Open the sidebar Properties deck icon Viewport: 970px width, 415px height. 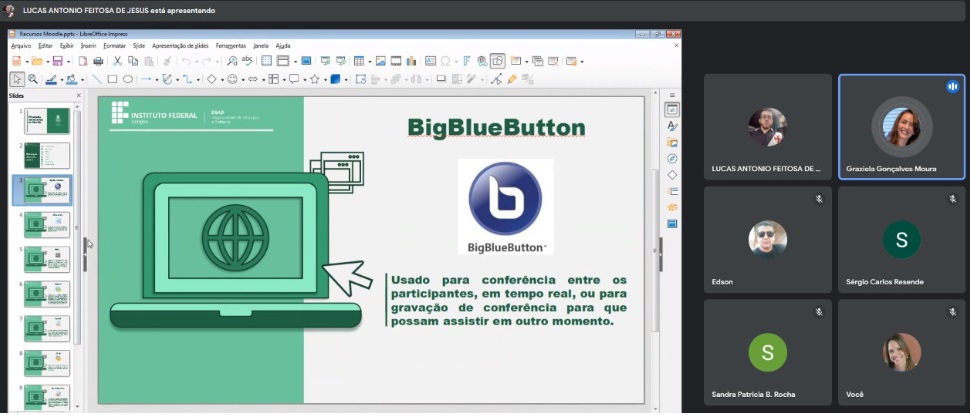pyautogui.click(x=672, y=109)
